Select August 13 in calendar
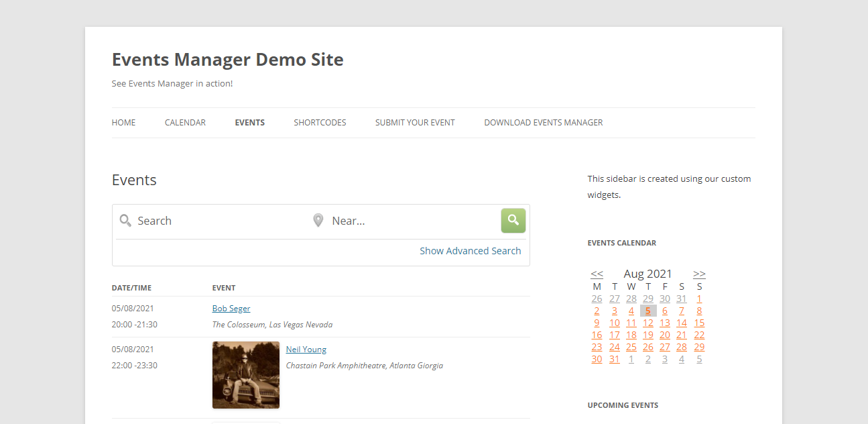The height and width of the screenshot is (424, 868). coord(664,323)
